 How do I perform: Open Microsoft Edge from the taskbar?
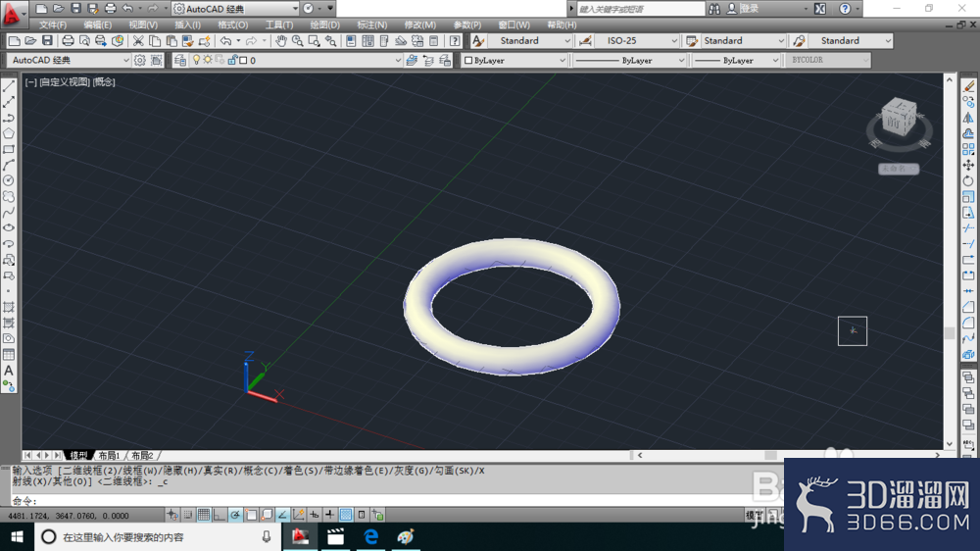[370, 536]
